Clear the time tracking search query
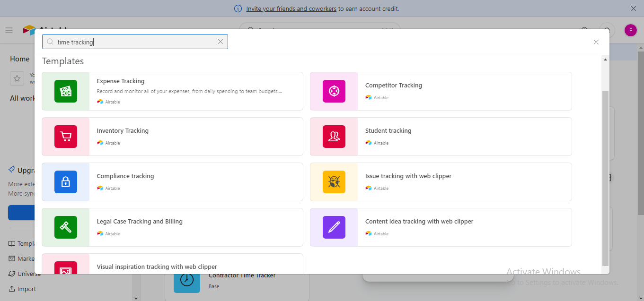The height and width of the screenshot is (301, 644). click(221, 42)
